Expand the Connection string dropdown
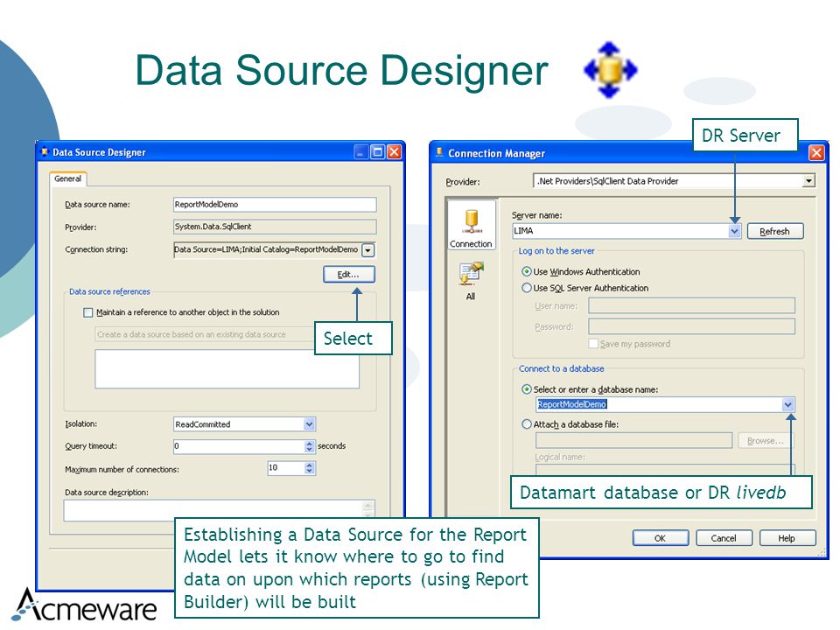The image size is (840, 630). pos(368,250)
